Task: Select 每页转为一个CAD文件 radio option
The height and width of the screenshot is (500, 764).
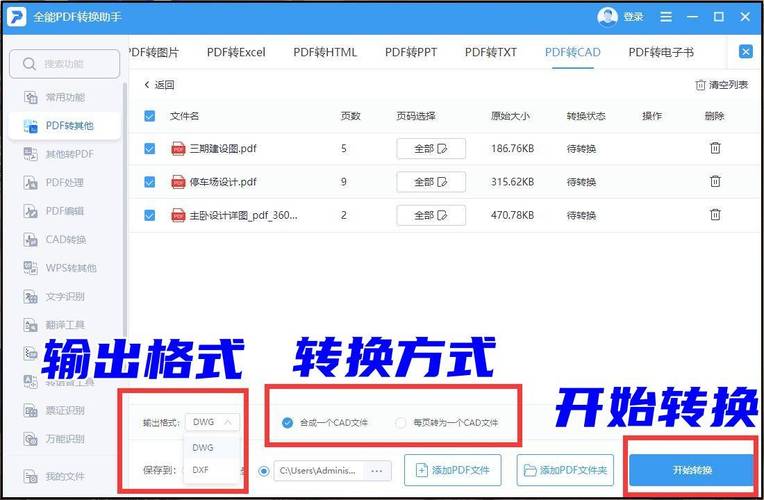Action: 401,423
